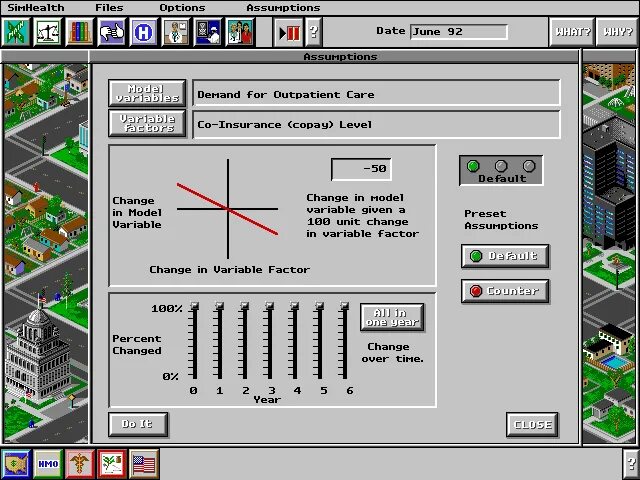The width and height of the screenshot is (640, 480).
Task: Select the middle gray indicator light
Action: coord(501,166)
